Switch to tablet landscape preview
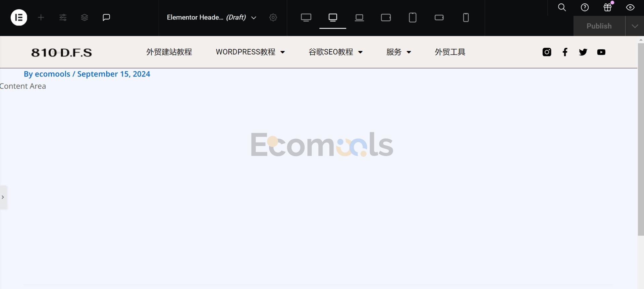Image resolution: width=644 pixels, height=289 pixels. 386,17
